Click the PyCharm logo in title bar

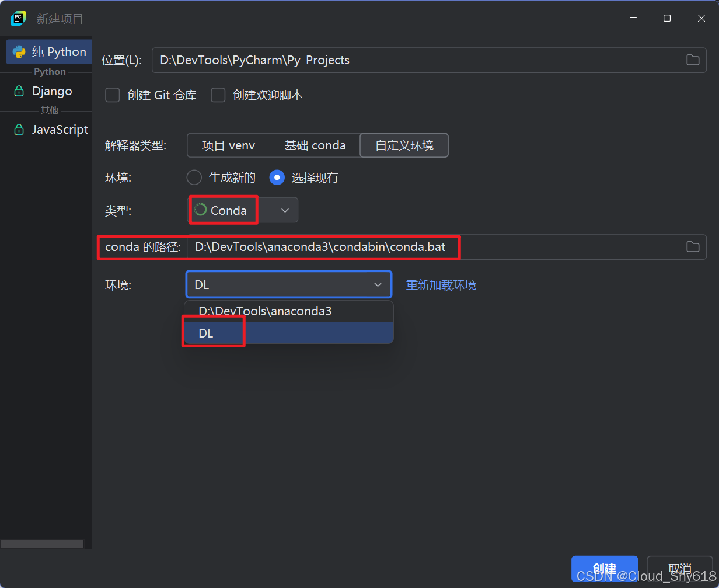coord(18,18)
